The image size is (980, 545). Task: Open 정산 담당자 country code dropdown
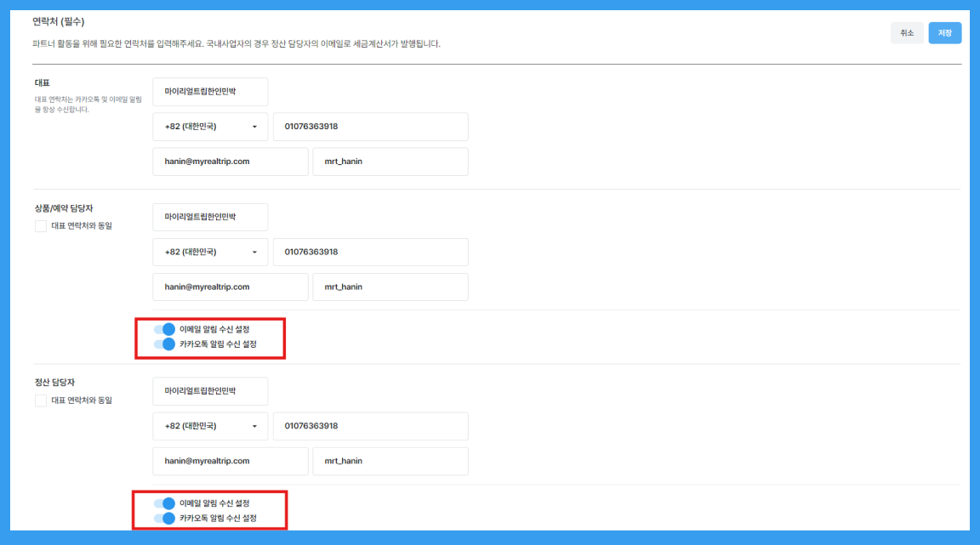point(210,426)
